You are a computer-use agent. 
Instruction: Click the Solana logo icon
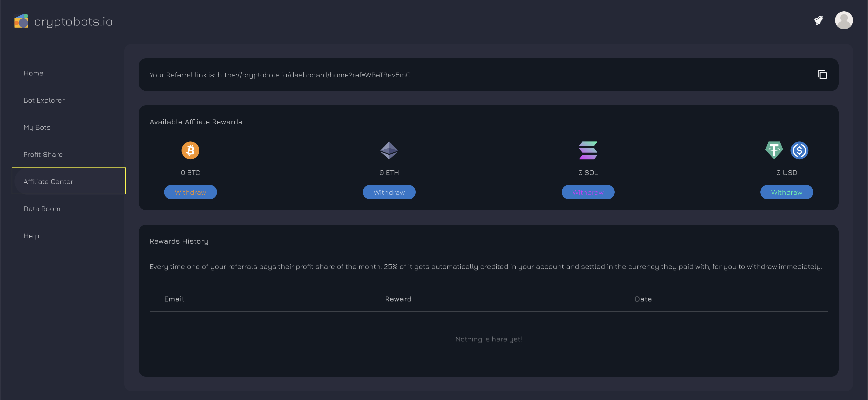pos(588,150)
